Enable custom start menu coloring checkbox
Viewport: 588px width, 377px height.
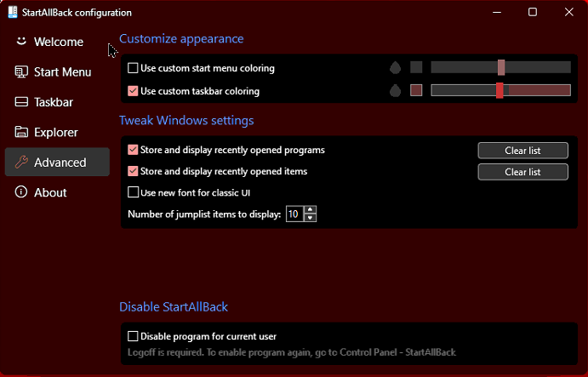pos(133,68)
